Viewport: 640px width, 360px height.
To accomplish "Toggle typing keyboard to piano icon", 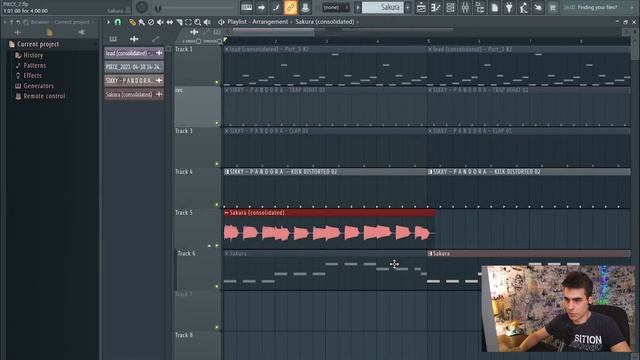I will pos(247,7).
